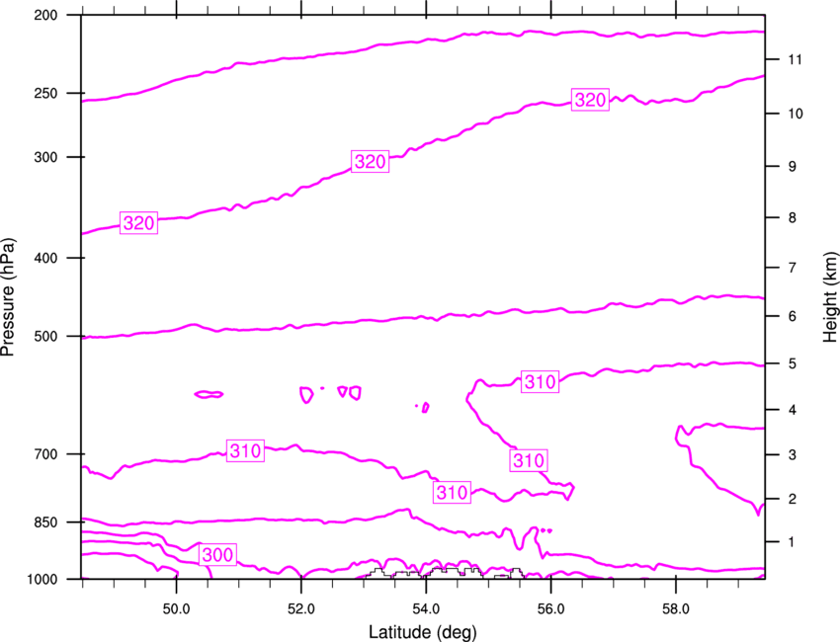Click the 50.0 latitude tick label

[x=176, y=609]
